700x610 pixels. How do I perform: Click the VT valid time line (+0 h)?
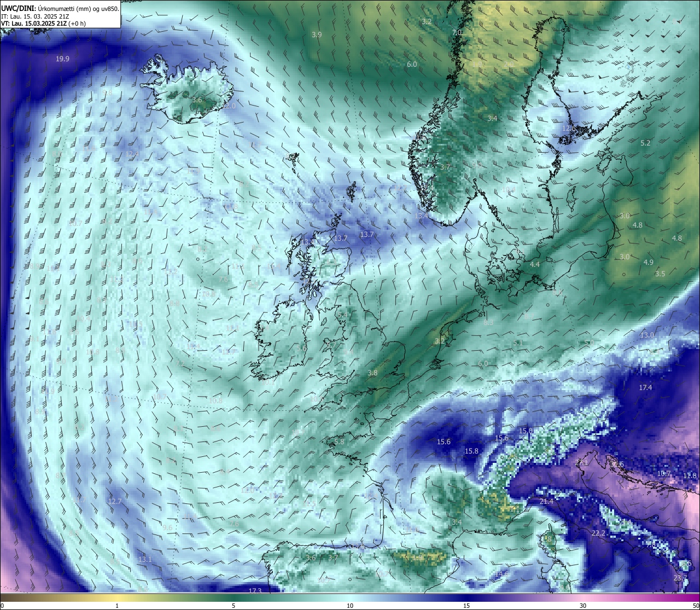(x=43, y=24)
